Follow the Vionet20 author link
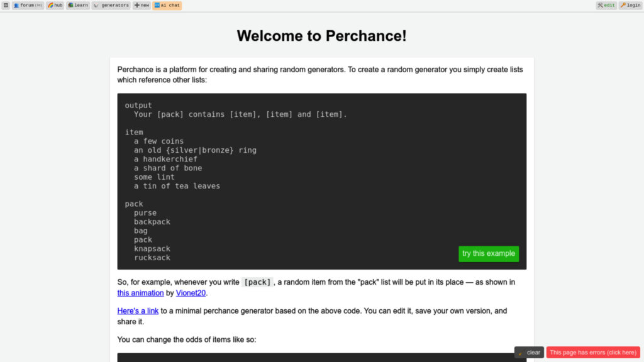 click(x=191, y=293)
